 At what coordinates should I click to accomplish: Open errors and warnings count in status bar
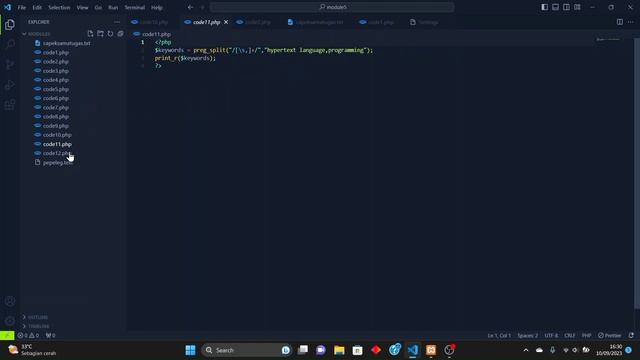(x=28, y=336)
